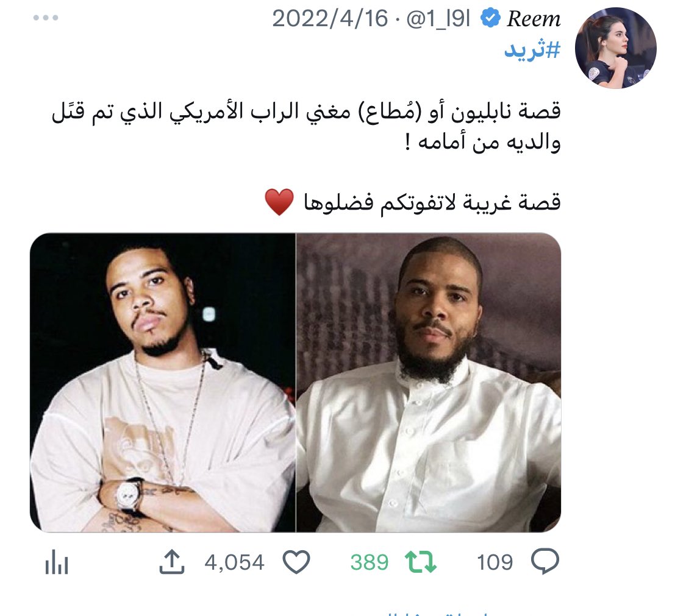Open the left photo with crossed arms
The image size is (686, 616).
(163, 383)
